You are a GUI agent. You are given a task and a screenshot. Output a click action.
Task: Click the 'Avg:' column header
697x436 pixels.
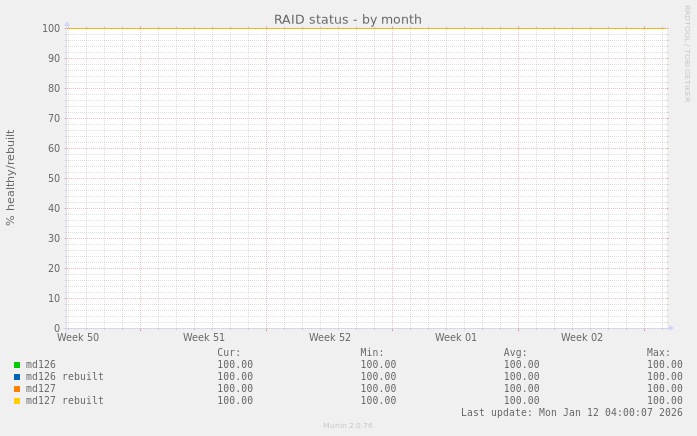pyautogui.click(x=515, y=353)
